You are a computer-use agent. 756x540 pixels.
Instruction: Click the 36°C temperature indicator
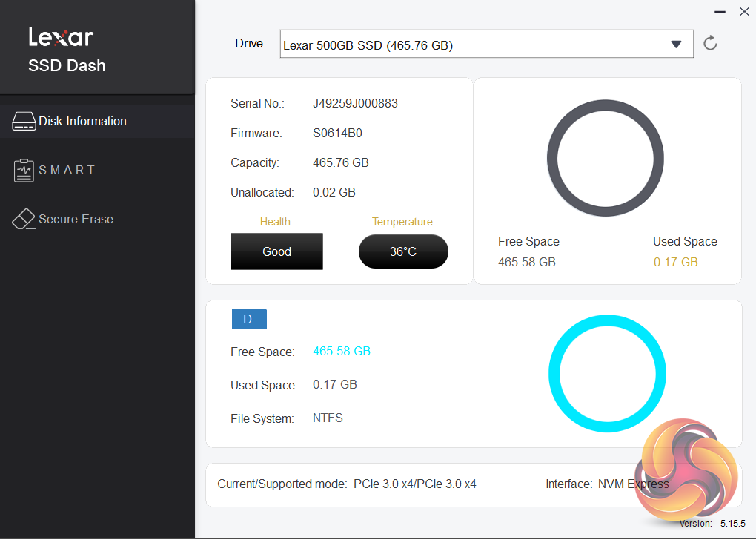pyautogui.click(x=403, y=251)
